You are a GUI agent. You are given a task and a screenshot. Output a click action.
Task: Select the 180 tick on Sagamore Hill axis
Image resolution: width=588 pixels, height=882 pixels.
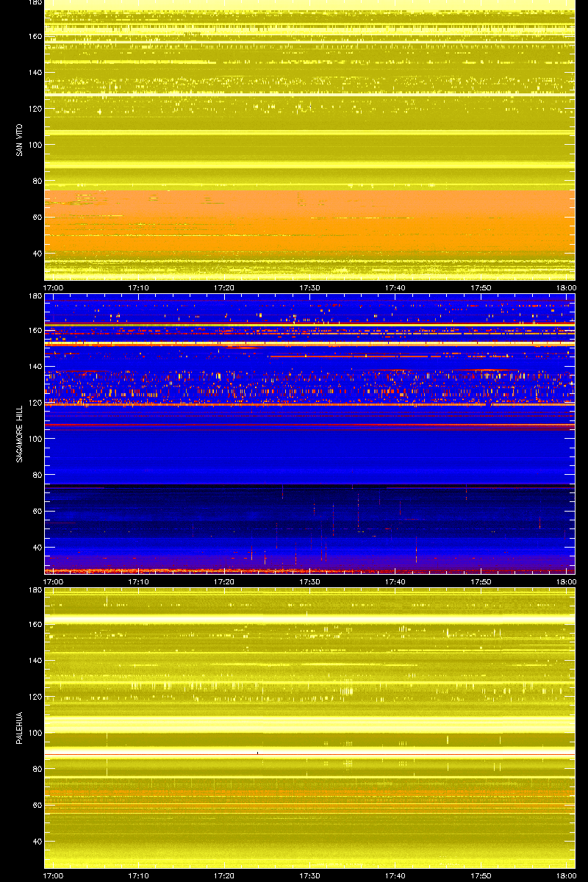35,296
